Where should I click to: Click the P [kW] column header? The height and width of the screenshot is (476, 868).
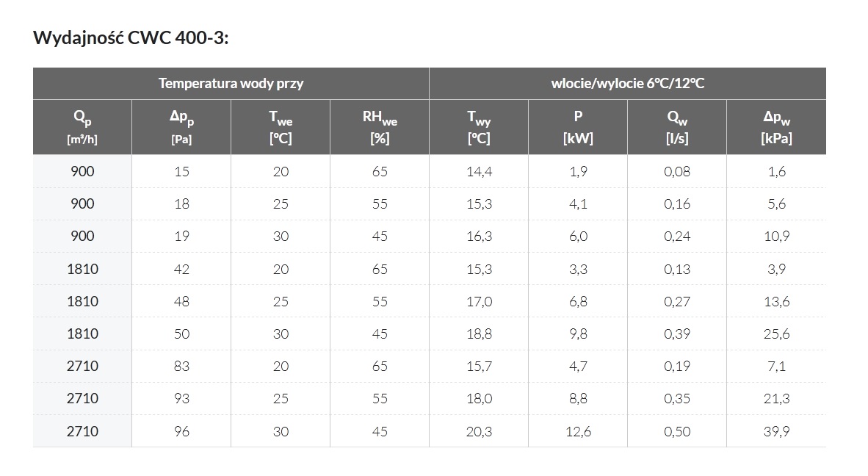pyautogui.click(x=578, y=127)
